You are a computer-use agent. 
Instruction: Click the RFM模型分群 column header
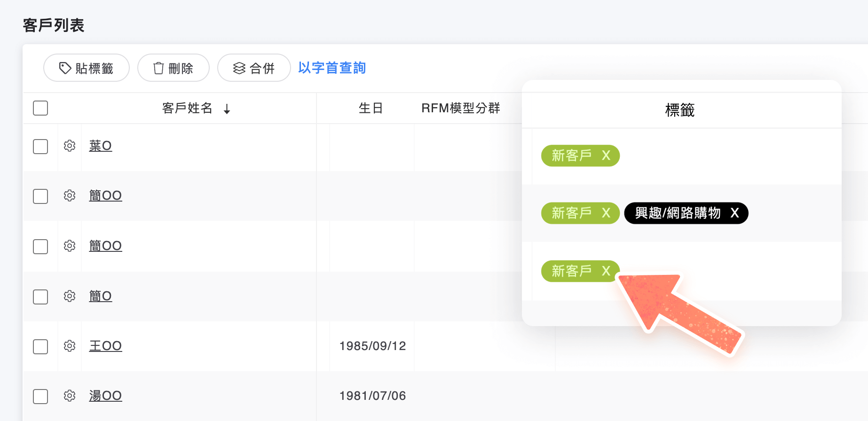click(460, 109)
